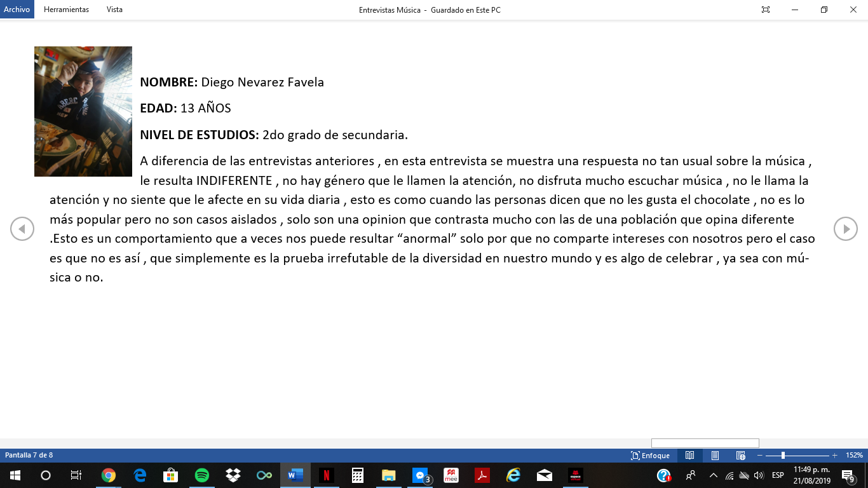Toggle the Enfoque focus mode

[650, 456]
